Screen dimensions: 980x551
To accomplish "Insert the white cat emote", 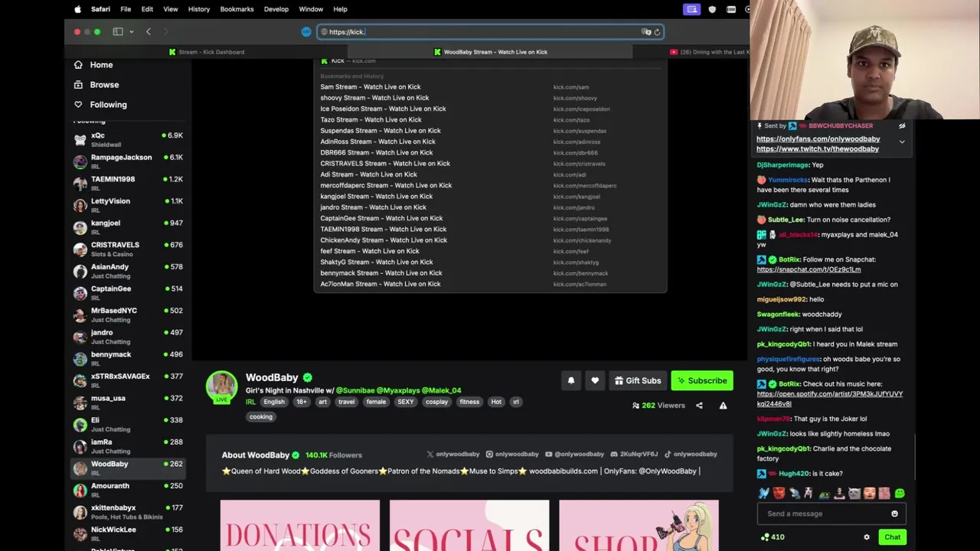I will point(856,494).
